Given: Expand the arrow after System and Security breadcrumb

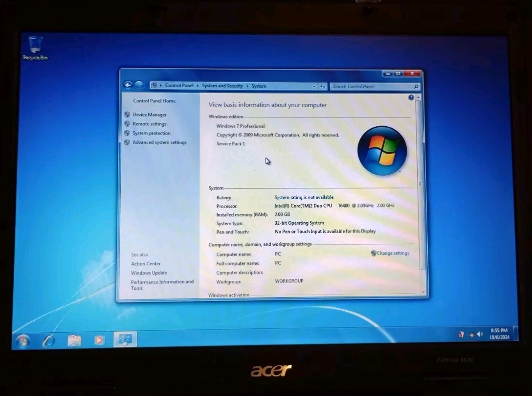Looking at the screenshot, I should [x=247, y=86].
